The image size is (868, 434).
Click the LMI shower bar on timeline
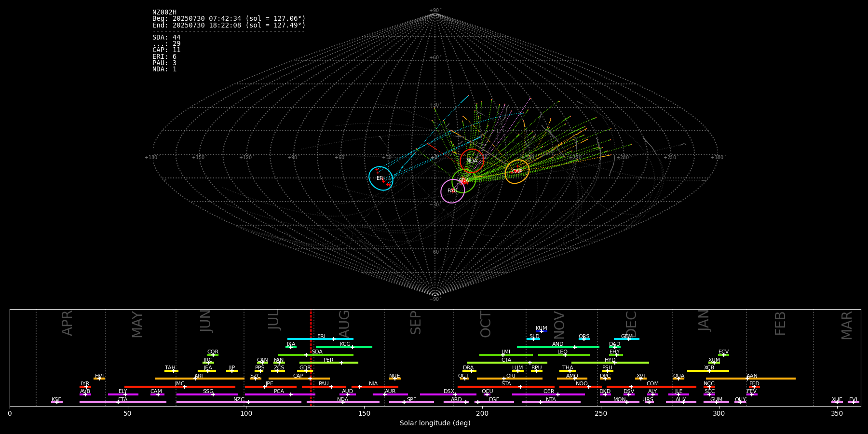pyautogui.click(x=506, y=355)
